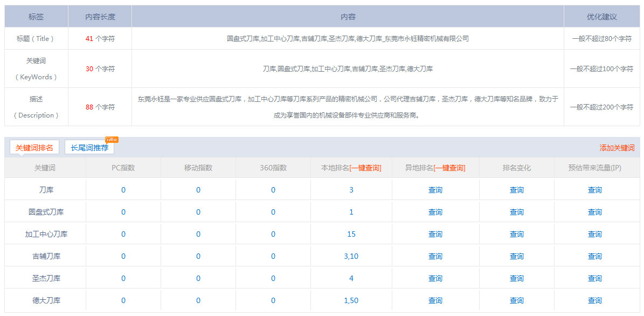The height and width of the screenshot is (316, 644).
Task: Click the local rank 4 for 圣杰刀库
Action: click(351, 278)
